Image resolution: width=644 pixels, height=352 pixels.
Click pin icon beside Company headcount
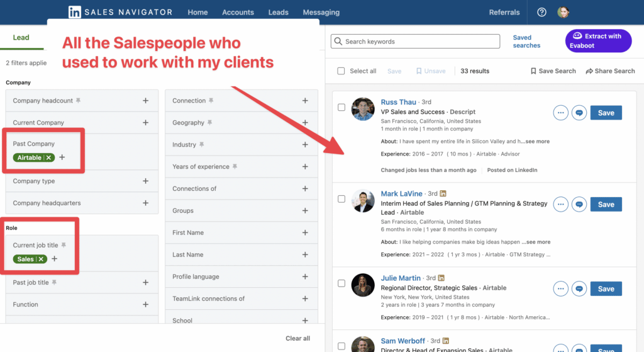click(78, 100)
